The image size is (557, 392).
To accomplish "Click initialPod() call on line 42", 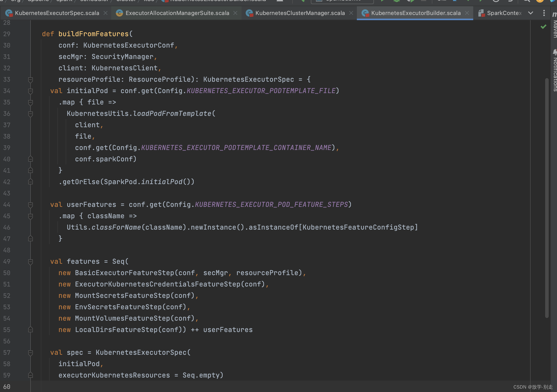I will tap(166, 182).
